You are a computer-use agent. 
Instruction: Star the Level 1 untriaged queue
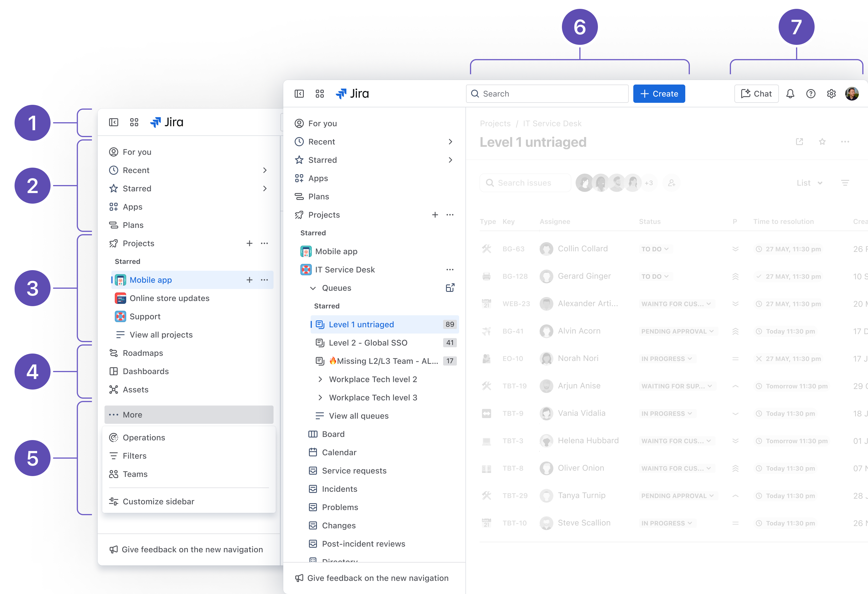pos(822,142)
